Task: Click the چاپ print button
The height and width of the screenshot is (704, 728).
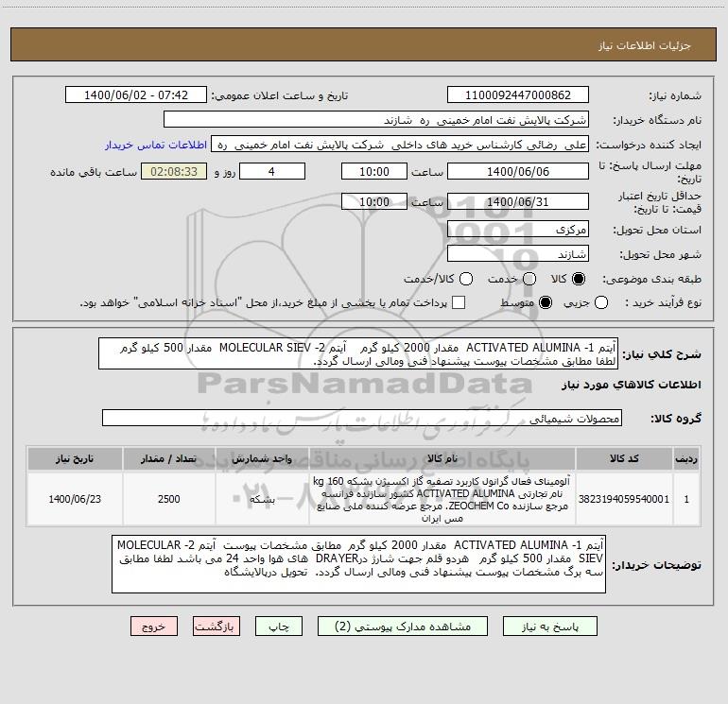Action: [x=279, y=627]
